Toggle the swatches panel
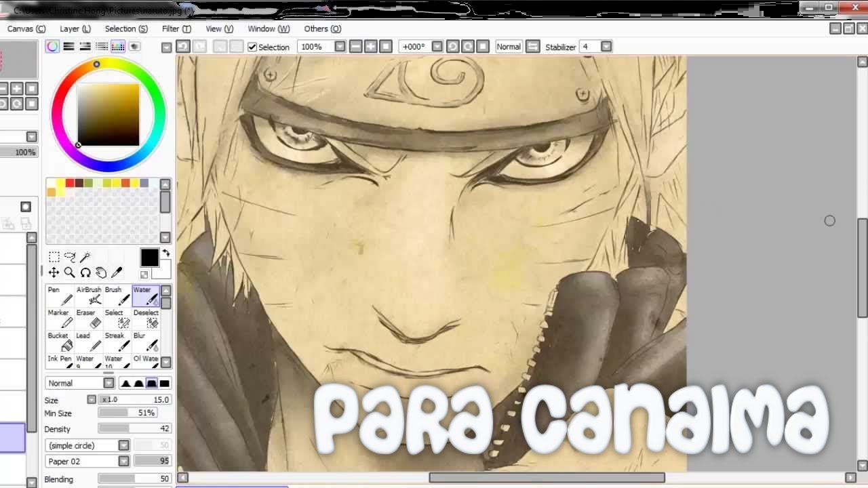868x488 pixels. 118,46
